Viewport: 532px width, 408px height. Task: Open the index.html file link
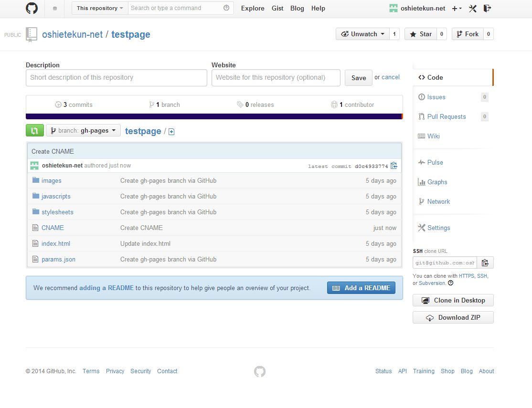pyautogui.click(x=56, y=243)
